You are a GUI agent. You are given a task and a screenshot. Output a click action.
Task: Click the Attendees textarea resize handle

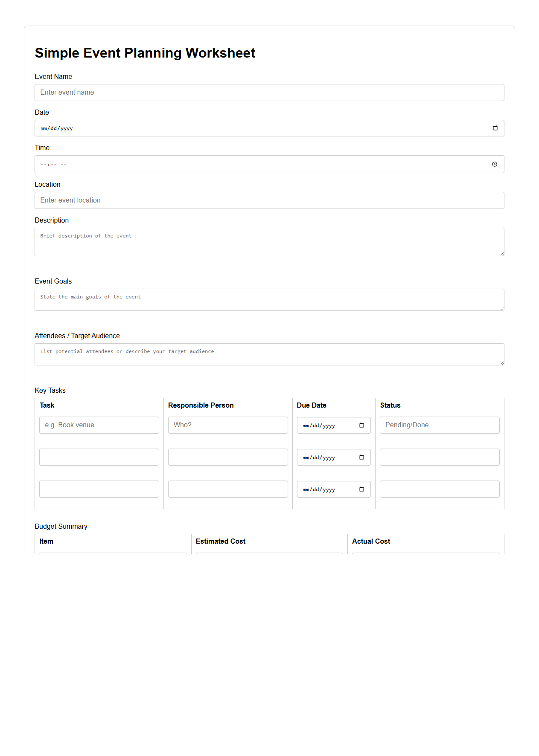(502, 364)
